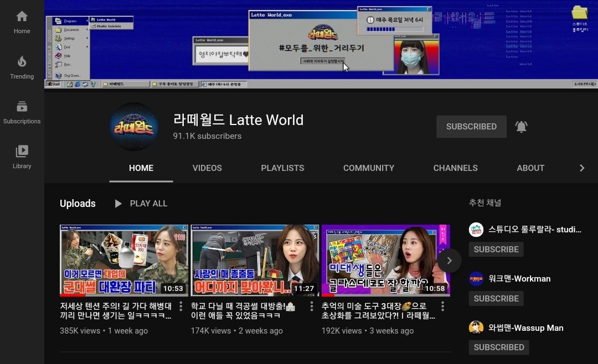Viewport: 598px width, 364px height.
Task: Switch to the COMMUNITY tab
Action: point(369,168)
